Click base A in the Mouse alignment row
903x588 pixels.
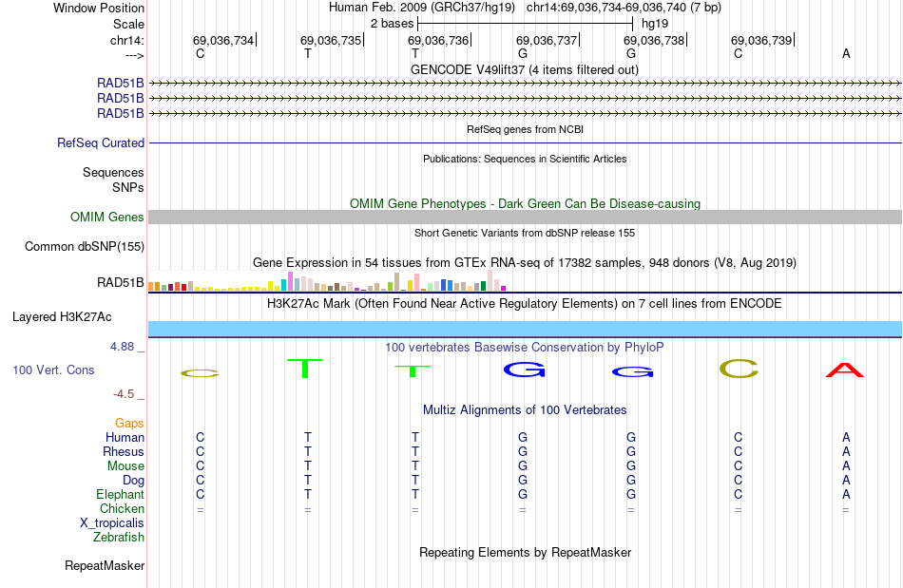point(846,466)
